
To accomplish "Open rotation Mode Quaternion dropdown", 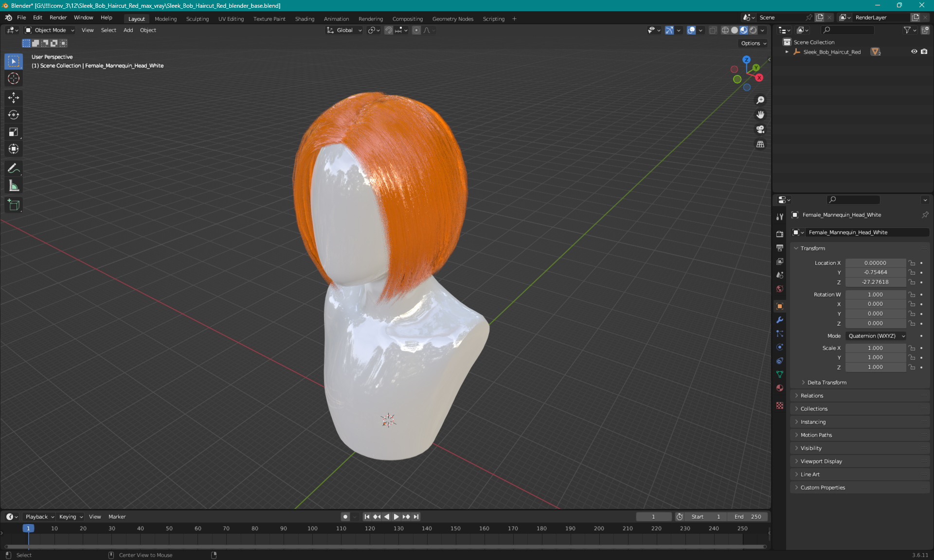I will (876, 336).
